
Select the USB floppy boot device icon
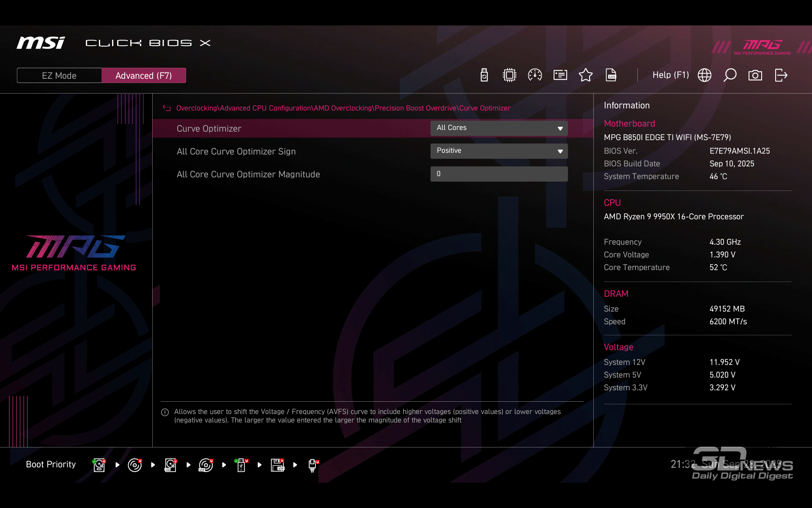(277, 465)
